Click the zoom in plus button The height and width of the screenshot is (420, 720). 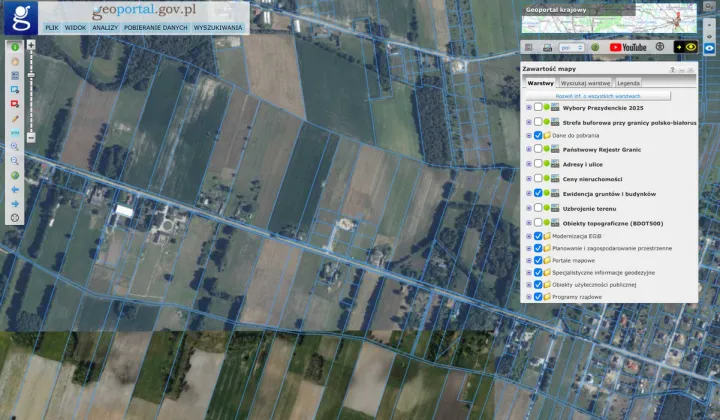point(31,45)
